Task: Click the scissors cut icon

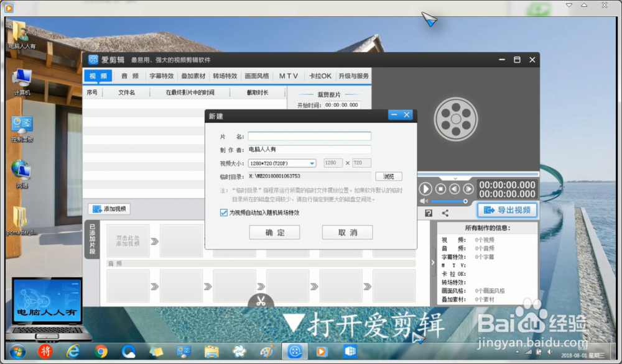Action: point(261,301)
